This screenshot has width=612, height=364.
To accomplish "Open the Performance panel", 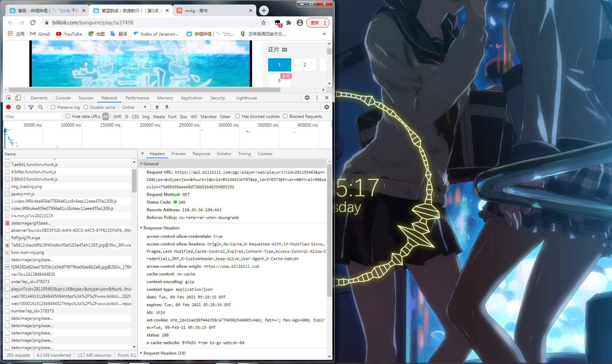I will click(137, 98).
